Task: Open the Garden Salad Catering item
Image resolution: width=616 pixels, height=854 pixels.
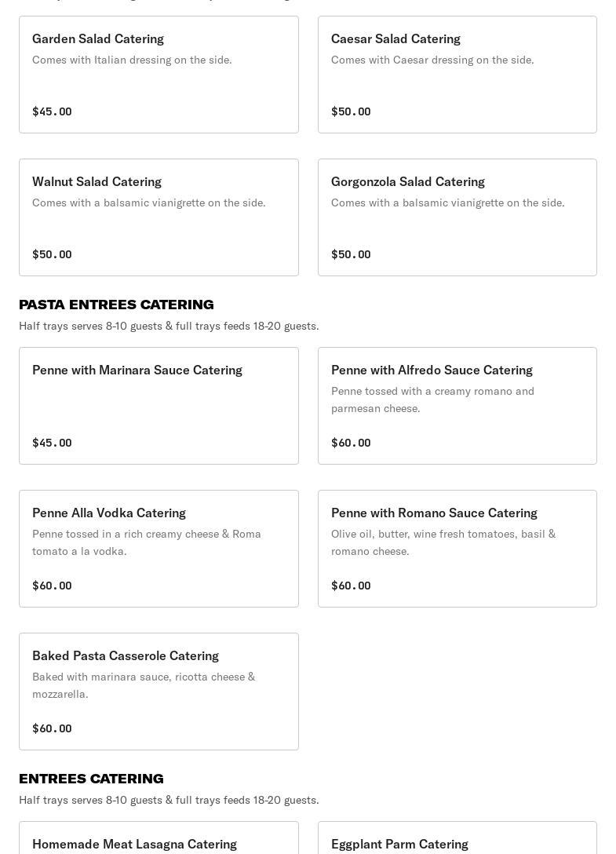Action: click(x=159, y=75)
